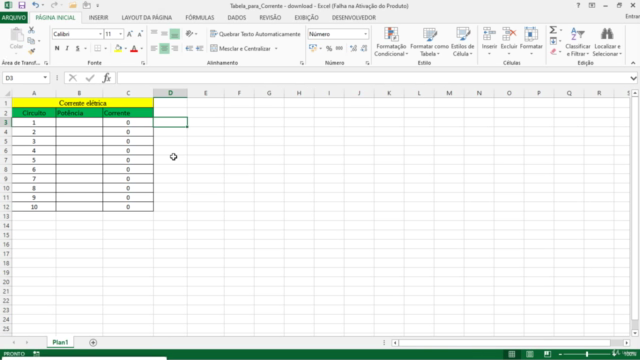Collapse the ribbon with the caret
This screenshot has width=640, height=360.
633,63
